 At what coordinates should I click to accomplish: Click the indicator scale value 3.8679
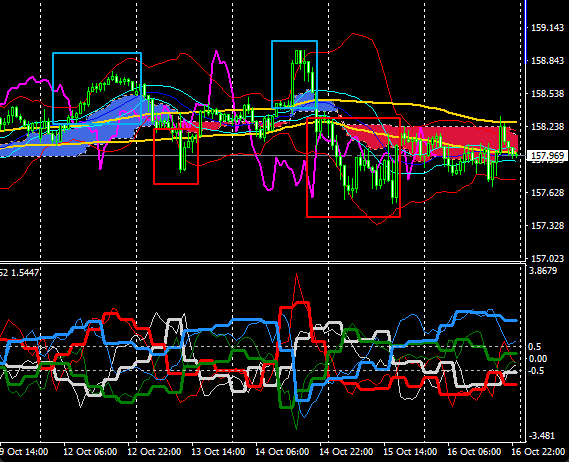click(543, 271)
